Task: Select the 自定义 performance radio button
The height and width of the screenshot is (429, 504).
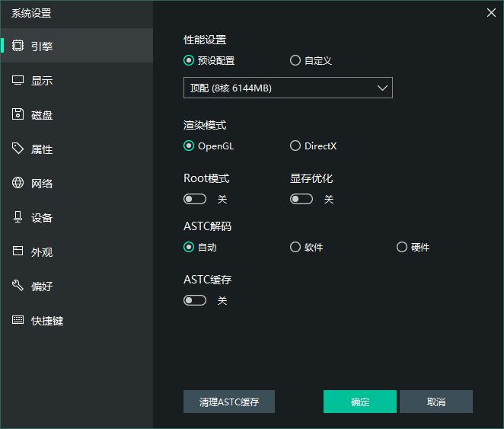Action: 295,61
